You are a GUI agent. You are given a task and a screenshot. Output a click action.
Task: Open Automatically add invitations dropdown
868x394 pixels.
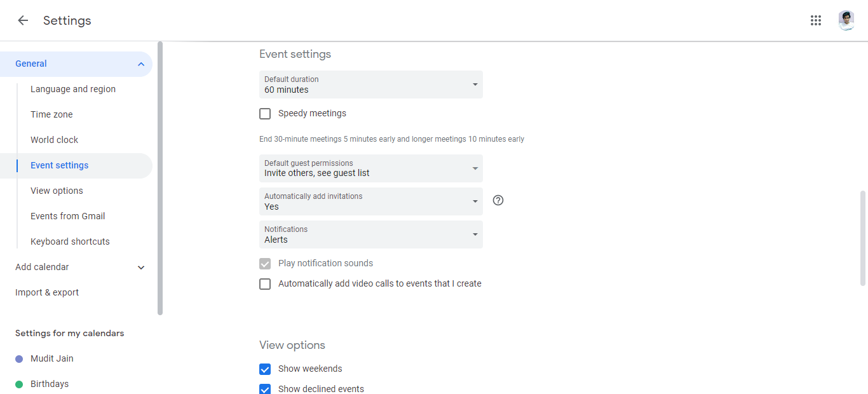tap(371, 201)
